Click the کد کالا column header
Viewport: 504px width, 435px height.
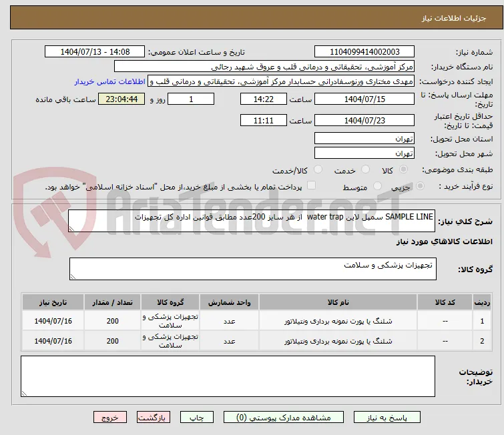[445, 302]
